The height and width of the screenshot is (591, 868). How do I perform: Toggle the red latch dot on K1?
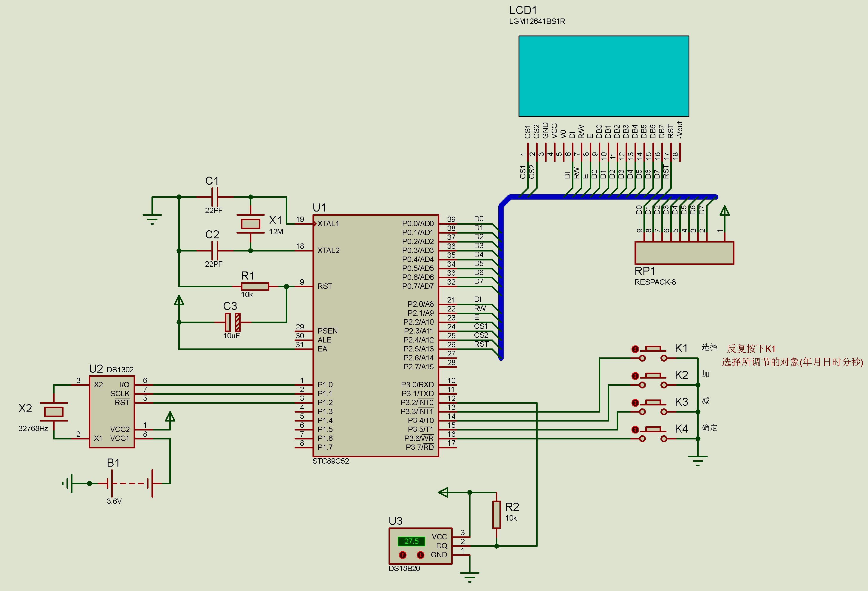[635, 349]
